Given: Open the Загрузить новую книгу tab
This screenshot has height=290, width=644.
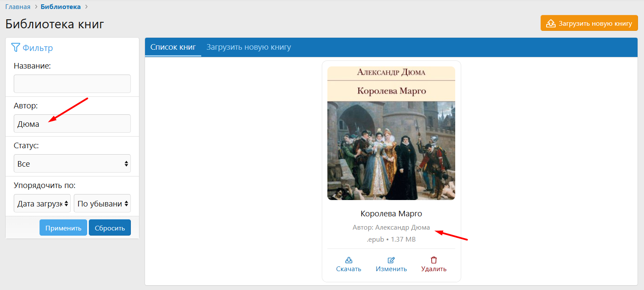Looking at the screenshot, I should point(249,47).
